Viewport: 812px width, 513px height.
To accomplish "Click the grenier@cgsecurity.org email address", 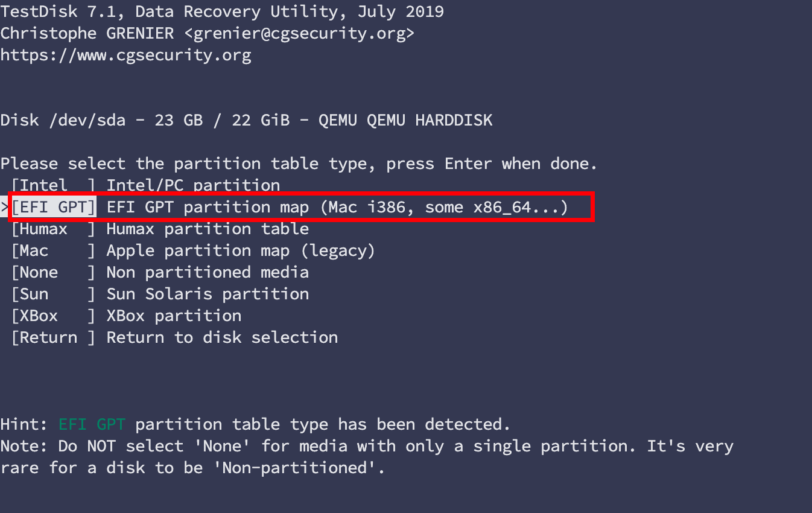I will 299,33.
